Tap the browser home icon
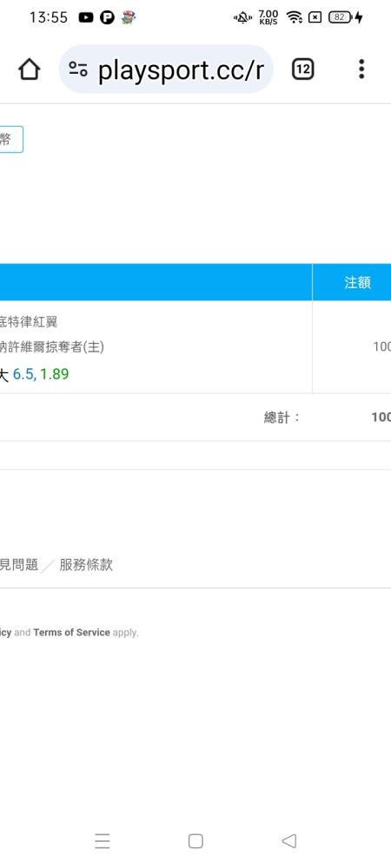 (29, 69)
